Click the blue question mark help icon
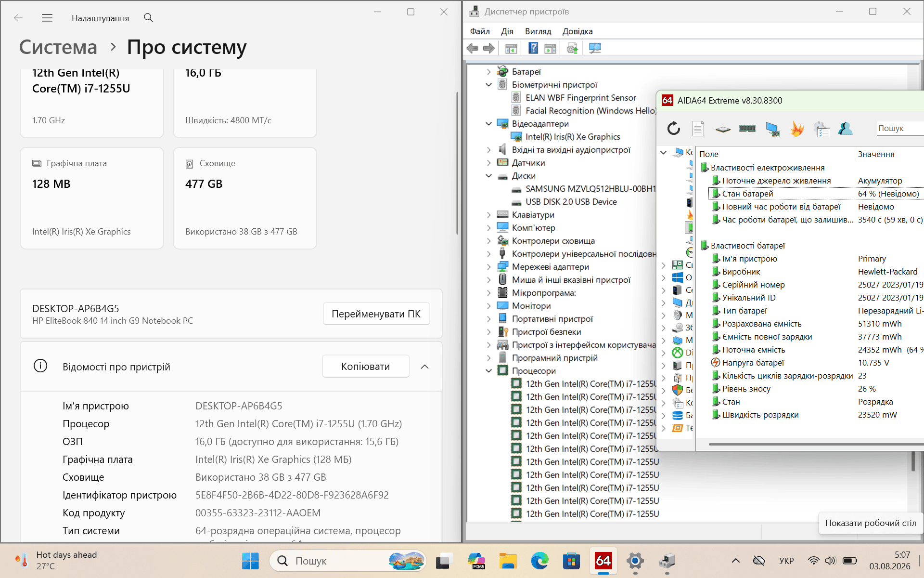 point(533,48)
